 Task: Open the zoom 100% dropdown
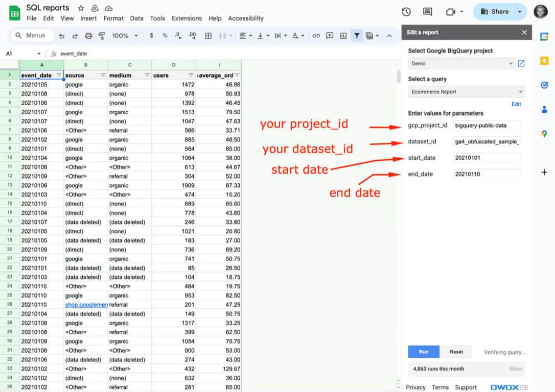[125, 36]
